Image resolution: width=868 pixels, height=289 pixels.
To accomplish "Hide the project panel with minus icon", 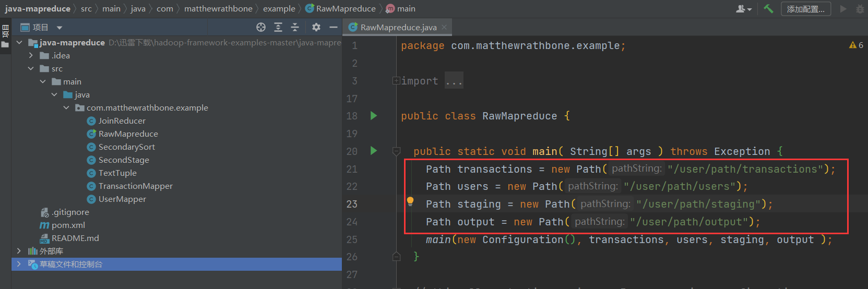I will click(334, 27).
